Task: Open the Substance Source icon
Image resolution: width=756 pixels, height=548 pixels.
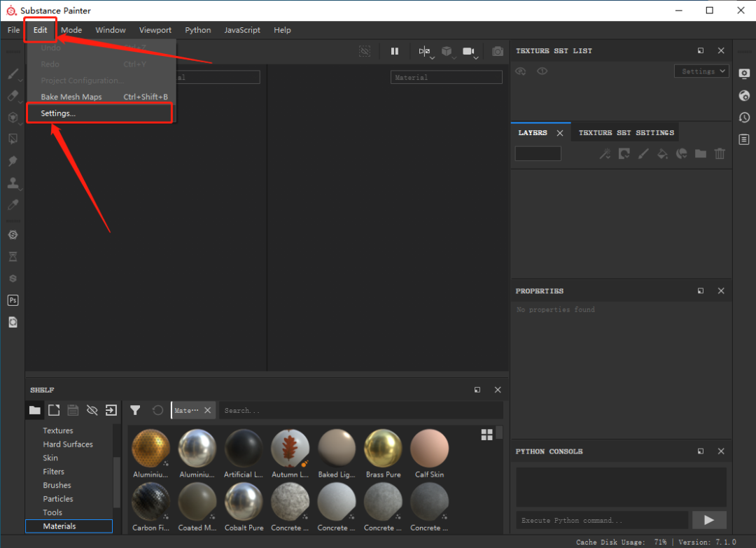Action: [x=13, y=234]
